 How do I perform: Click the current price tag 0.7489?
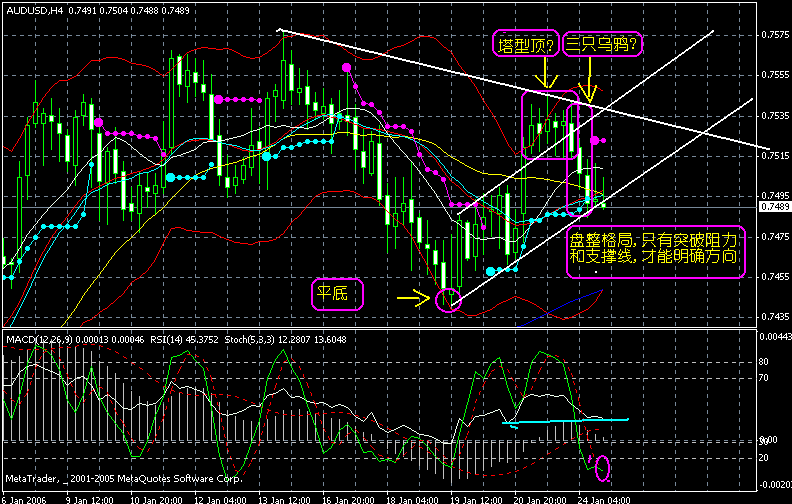pyautogui.click(x=775, y=207)
